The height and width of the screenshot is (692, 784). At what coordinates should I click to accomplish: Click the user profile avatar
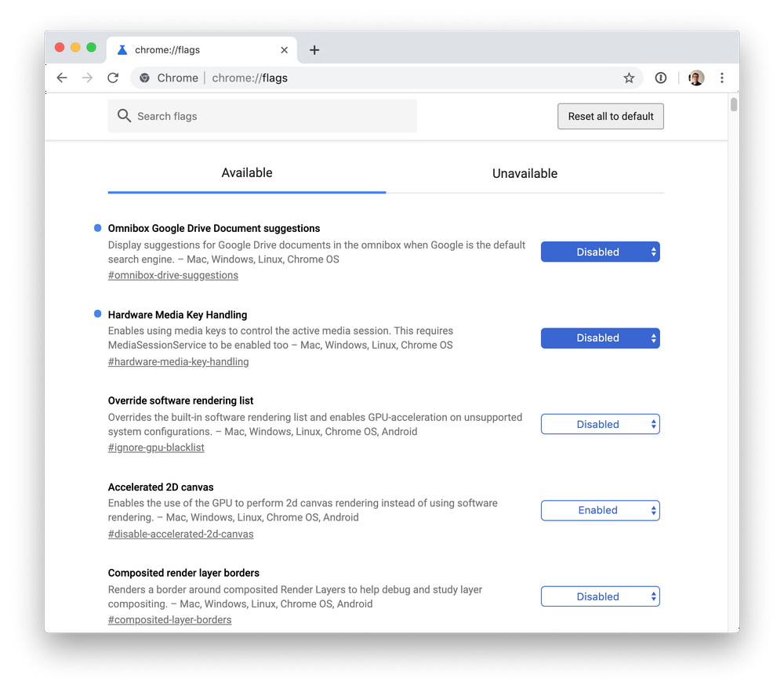click(696, 78)
